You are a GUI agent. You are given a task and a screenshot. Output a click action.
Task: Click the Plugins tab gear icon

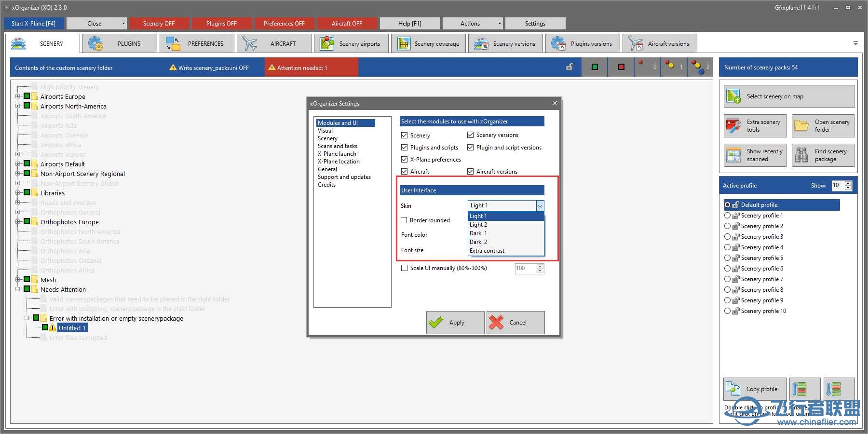pyautogui.click(x=95, y=43)
